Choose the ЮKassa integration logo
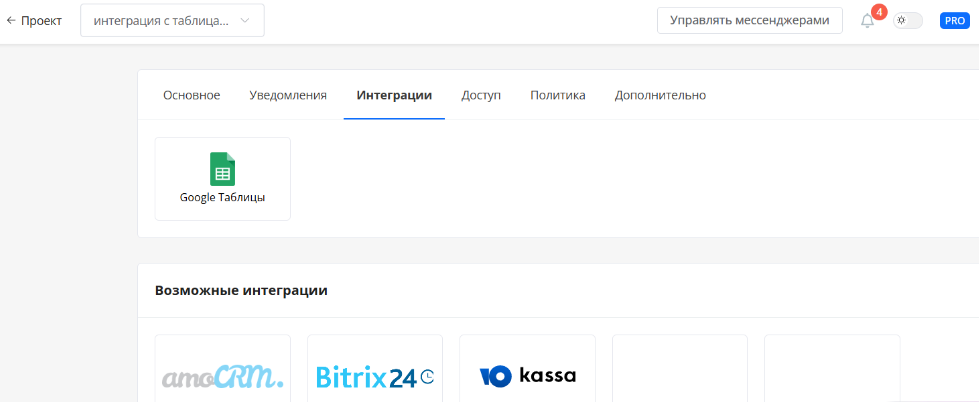 tap(527, 376)
